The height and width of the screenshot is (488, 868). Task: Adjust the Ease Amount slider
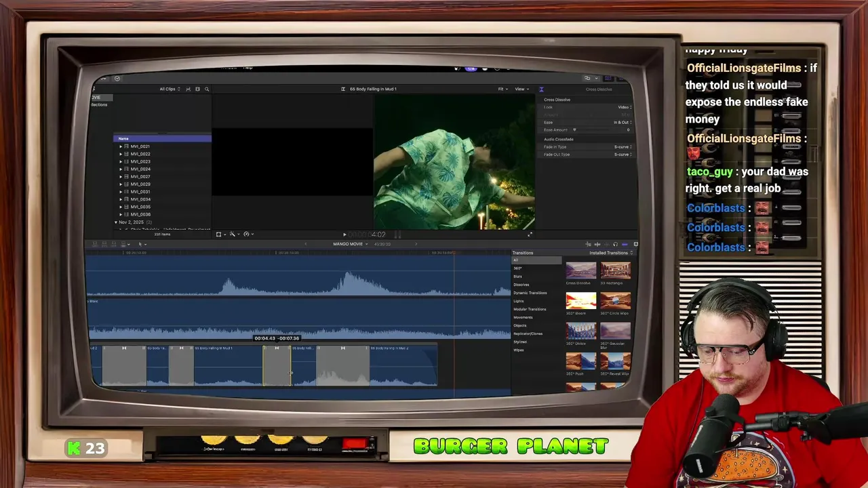574,129
